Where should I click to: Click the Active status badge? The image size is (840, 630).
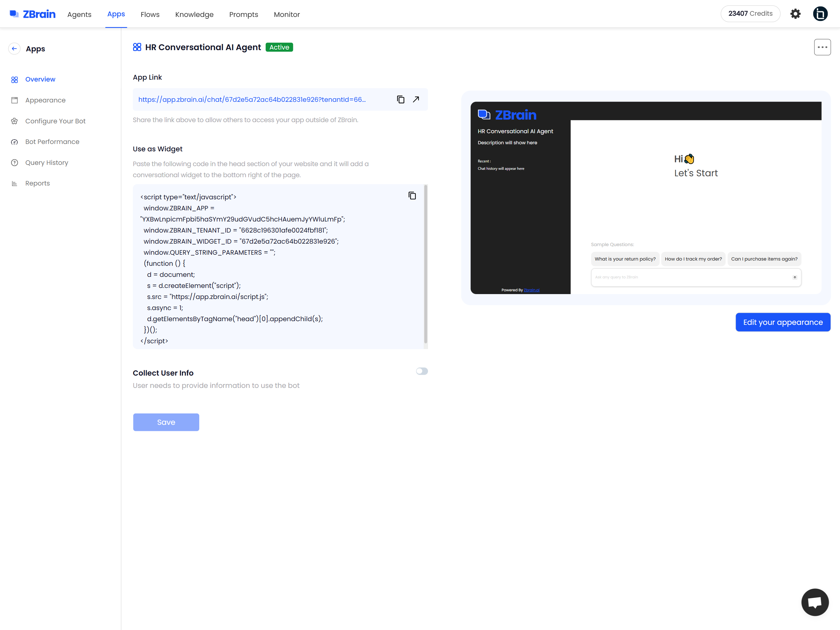[279, 47]
